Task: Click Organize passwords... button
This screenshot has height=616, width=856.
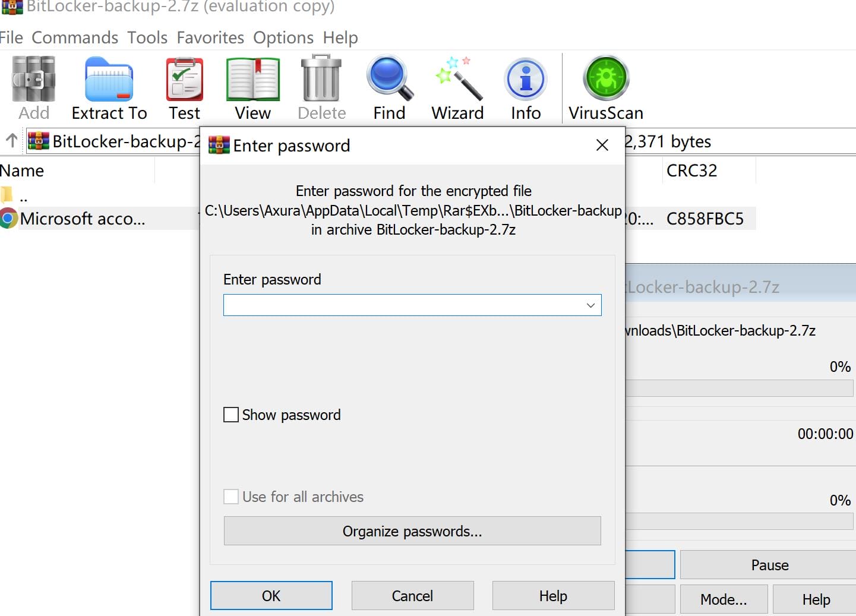Action: point(412,531)
